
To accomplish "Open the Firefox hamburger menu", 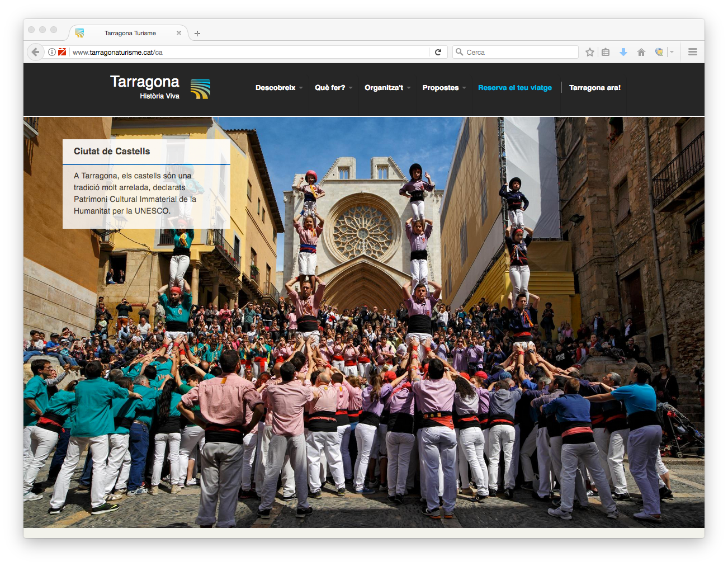I will click(693, 52).
